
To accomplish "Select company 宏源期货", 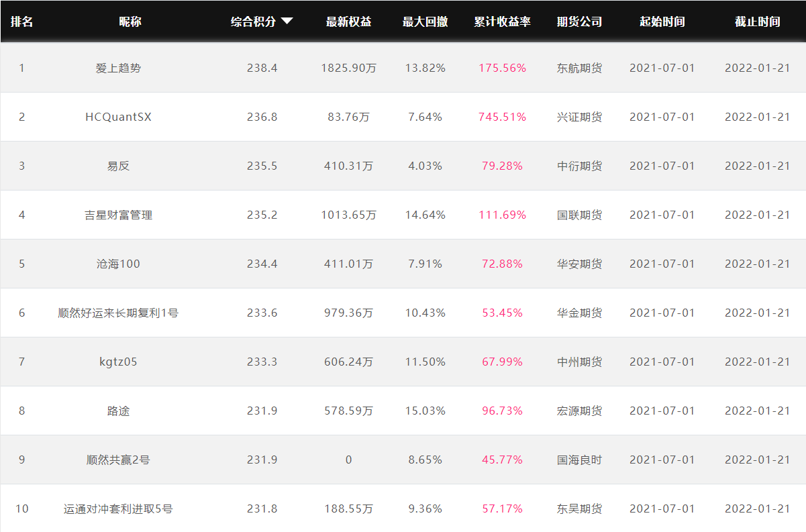I will (x=579, y=411).
